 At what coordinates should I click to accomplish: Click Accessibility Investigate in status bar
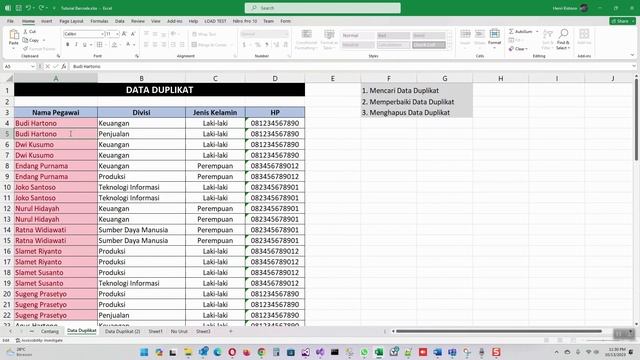pyautogui.click(x=39, y=340)
